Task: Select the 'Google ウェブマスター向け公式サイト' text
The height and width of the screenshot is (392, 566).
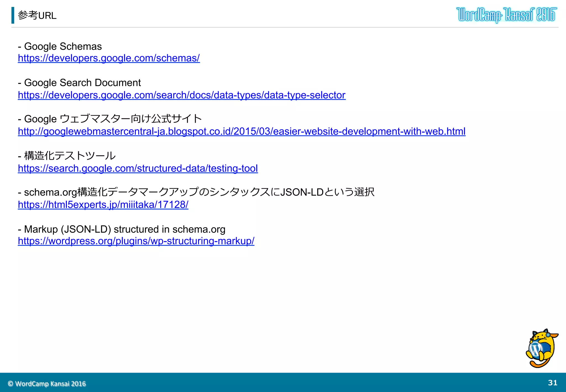Action: click(x=113, y=119)
